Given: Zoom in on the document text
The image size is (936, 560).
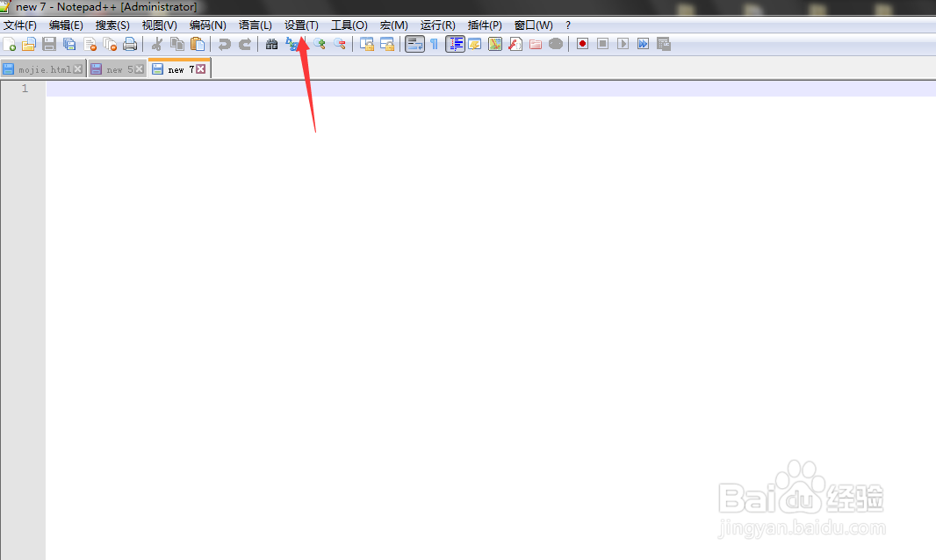Looking at the screenshot, I should [320, 43].
